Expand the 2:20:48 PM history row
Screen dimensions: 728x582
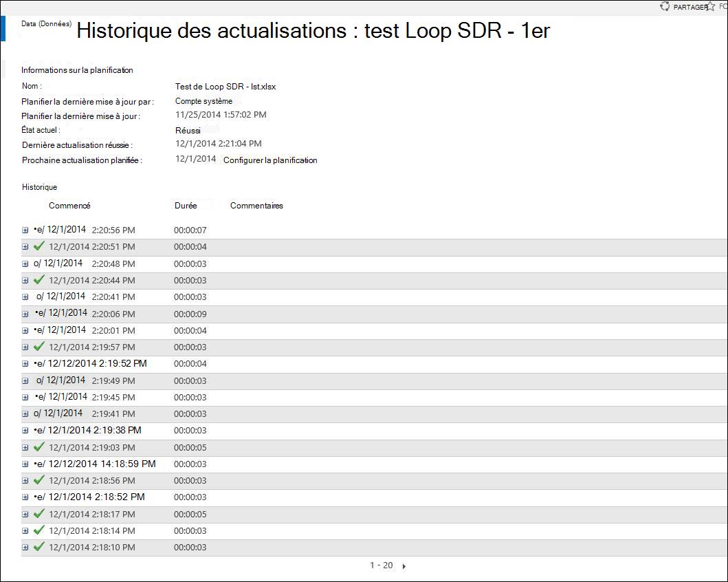click(x=25, y=264)
